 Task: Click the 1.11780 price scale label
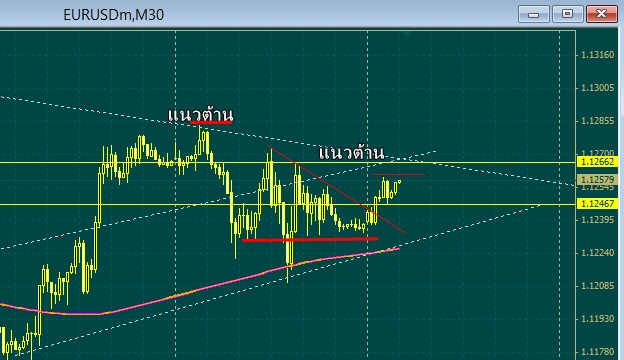(597, 352)
